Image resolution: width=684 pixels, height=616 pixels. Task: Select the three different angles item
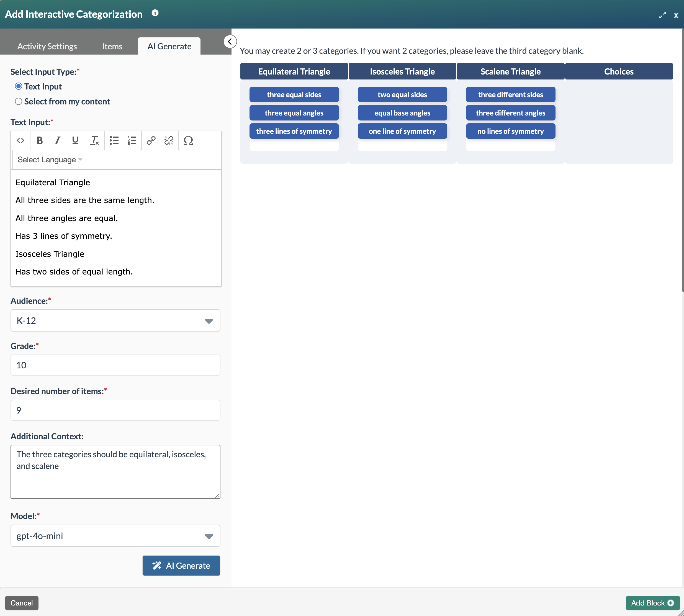[511, 113]
